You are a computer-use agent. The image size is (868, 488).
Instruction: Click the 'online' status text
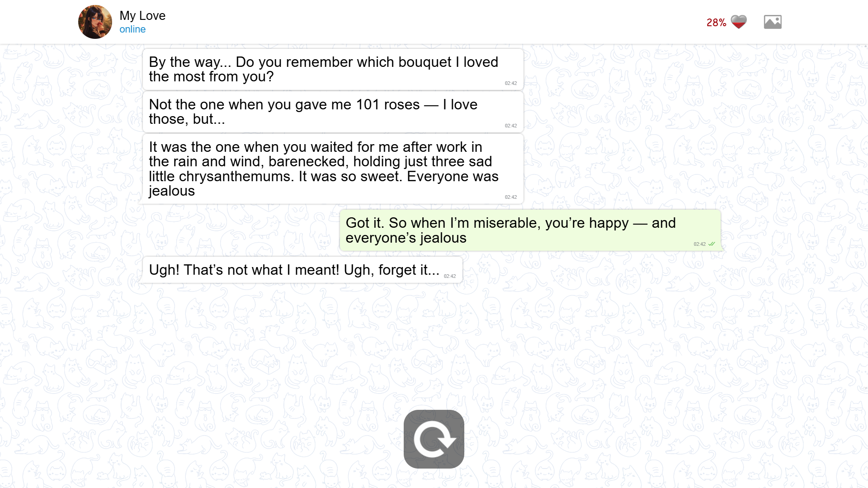point(132,29)
